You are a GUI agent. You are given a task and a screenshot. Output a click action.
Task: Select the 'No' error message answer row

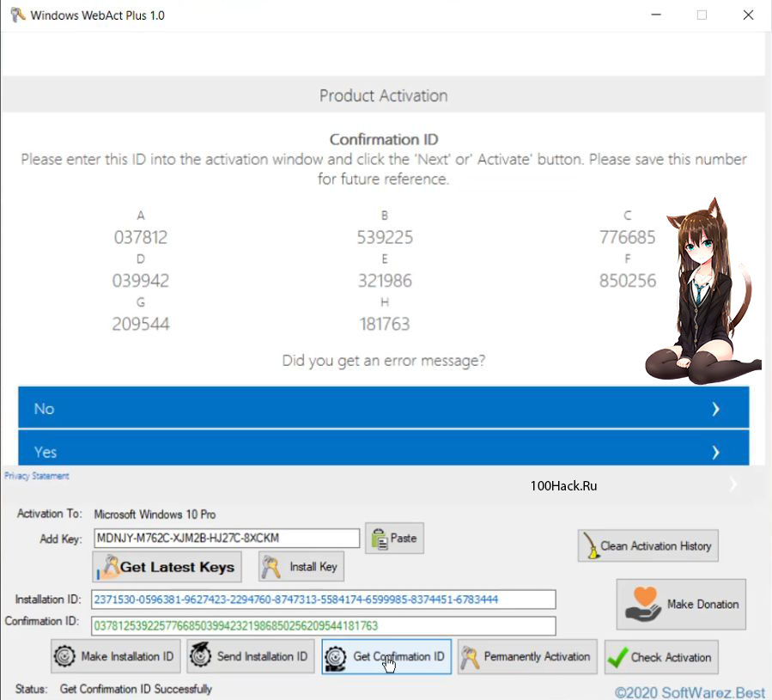click(383, 408)
